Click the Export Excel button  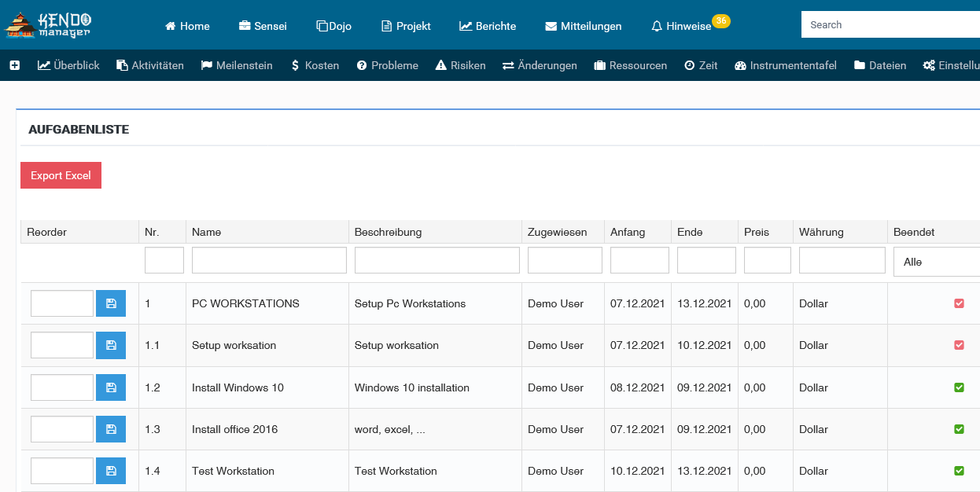(x=61, y=175)
